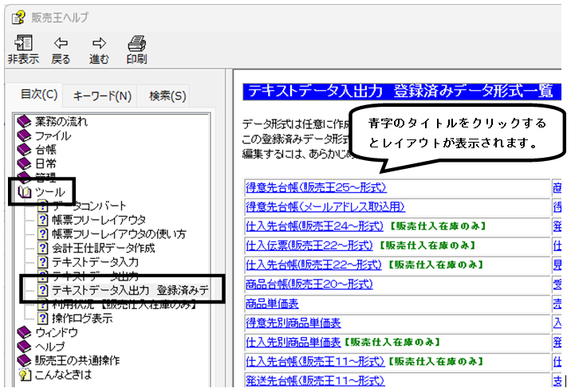Go back with the 戻る arrow
Image resolution: width=571 pixels, height=392 pixels.
[61, 43]
